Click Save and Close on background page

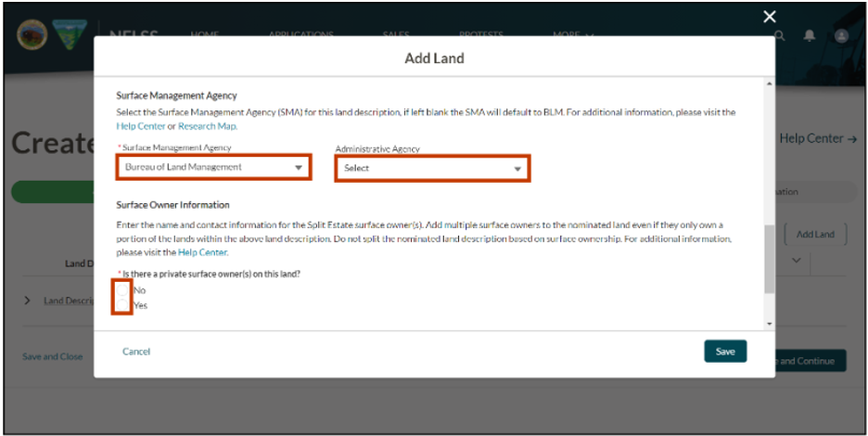[53, 357]
